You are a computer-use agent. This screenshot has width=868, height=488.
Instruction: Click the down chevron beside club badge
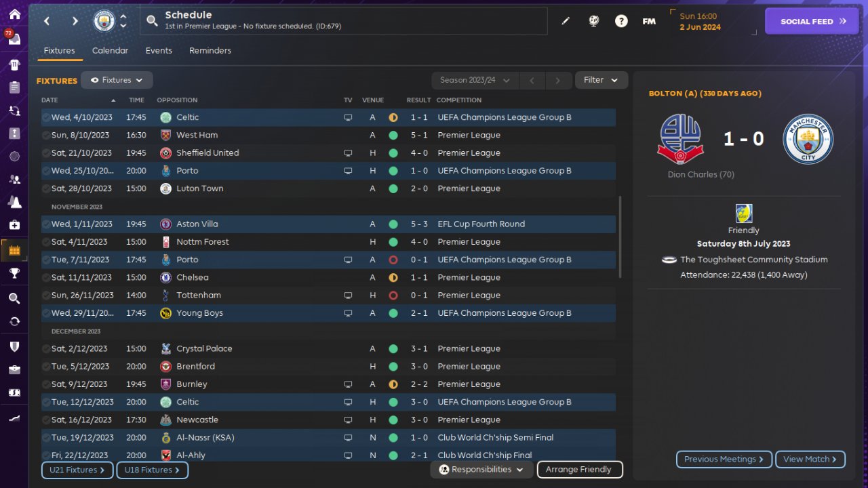coord(123,26)
